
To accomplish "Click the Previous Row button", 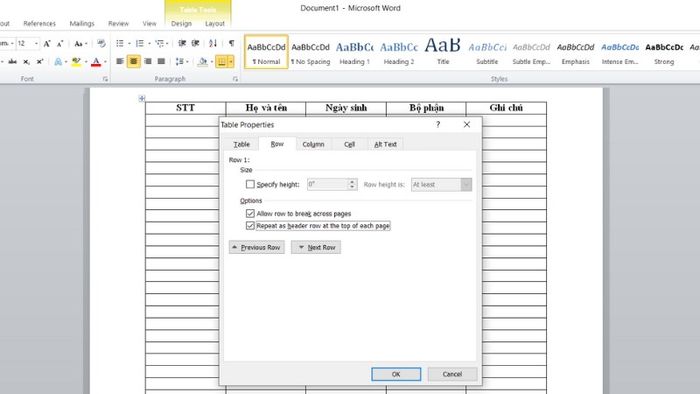I will click(x=257, y=247).
